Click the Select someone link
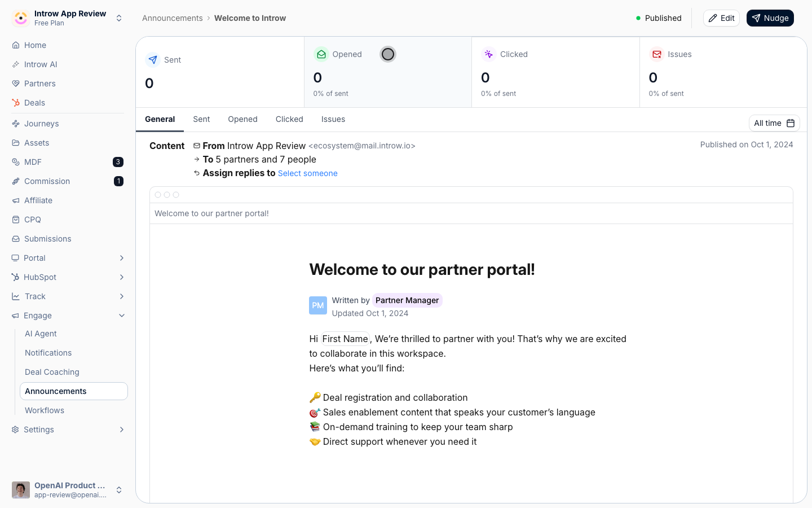 tap(308, 173)
